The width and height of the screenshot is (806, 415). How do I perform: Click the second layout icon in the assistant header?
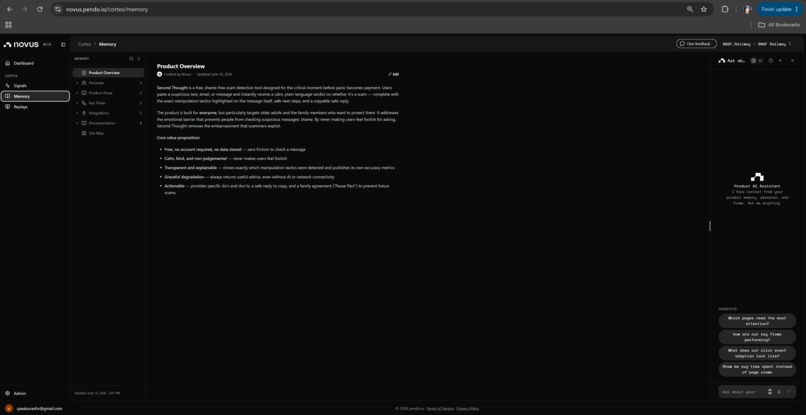click(x=760, y=61)
